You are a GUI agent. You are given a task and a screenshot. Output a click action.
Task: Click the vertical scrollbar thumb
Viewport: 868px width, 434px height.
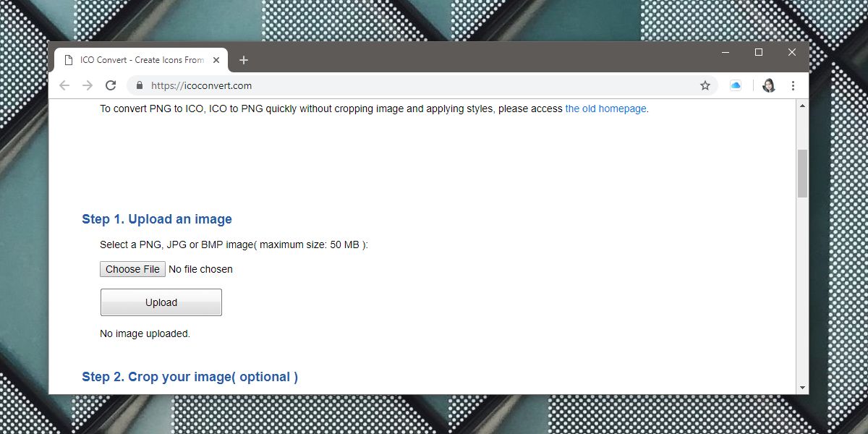802,174
